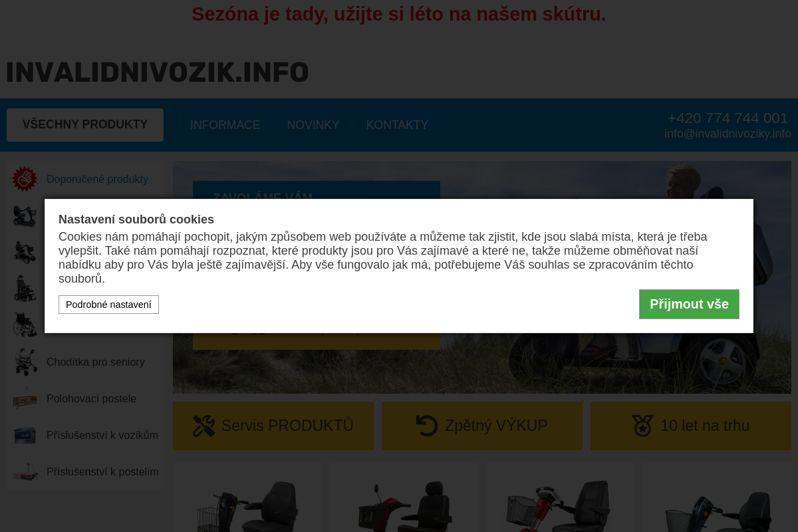798x532 pixels.
Task: Click the Nastavení souborů cookies heading
Action: click(136, 219)
